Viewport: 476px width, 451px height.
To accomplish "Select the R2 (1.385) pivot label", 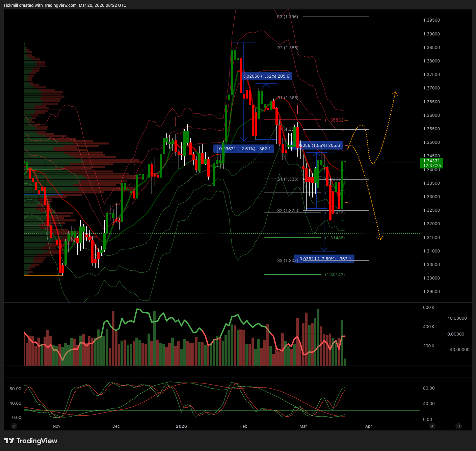I will 288,48.
